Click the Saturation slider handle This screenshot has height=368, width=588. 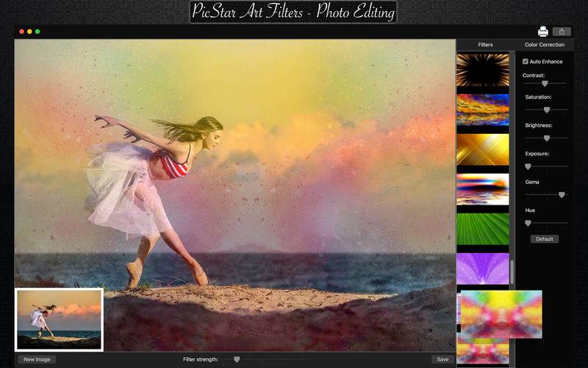click(547, 110)
